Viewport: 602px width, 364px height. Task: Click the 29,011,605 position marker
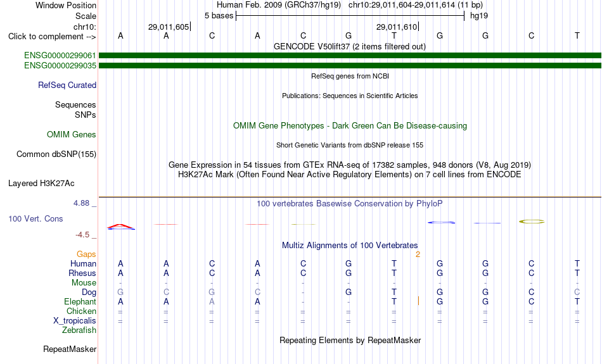[x=169, y=27]
